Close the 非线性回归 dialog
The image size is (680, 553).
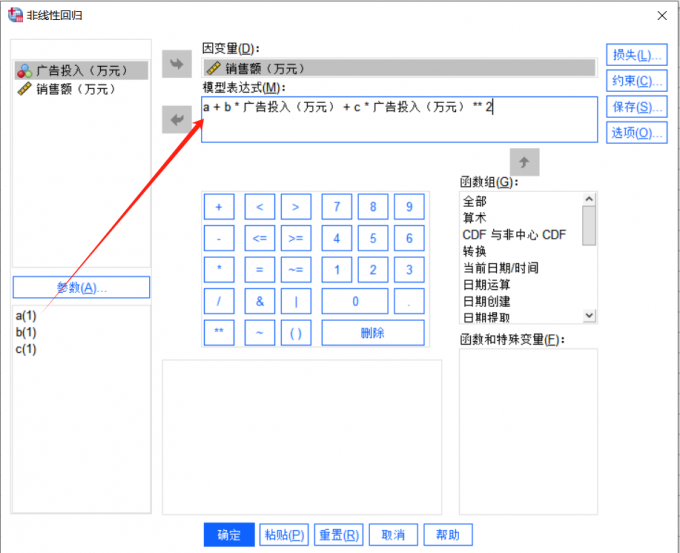click(x=662, y=16)
